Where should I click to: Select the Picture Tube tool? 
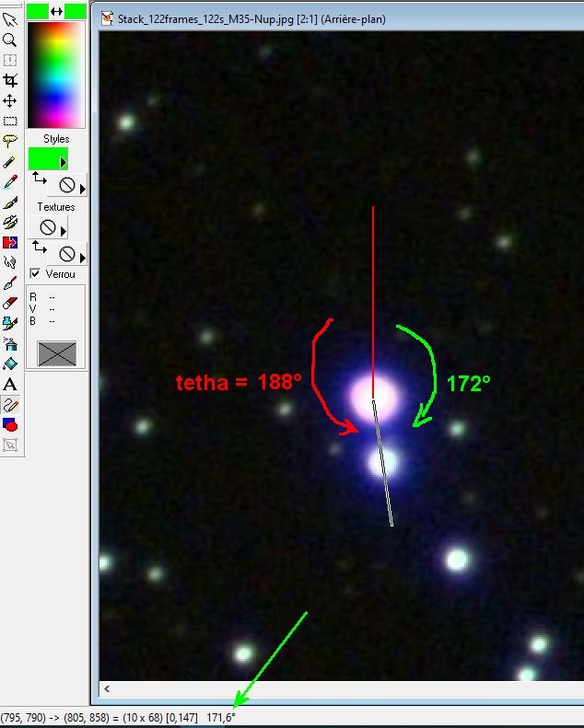pyautogui.click(x=10, y=323)
